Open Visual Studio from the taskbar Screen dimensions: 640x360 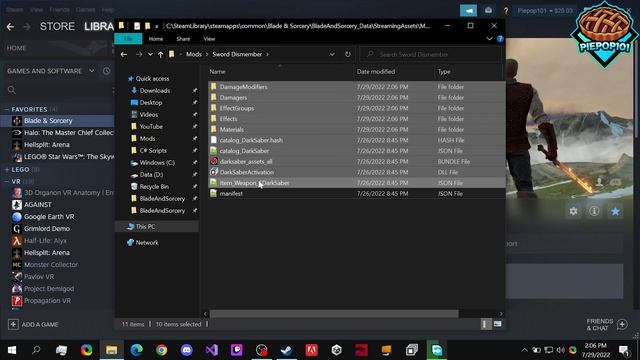(211, 350)
